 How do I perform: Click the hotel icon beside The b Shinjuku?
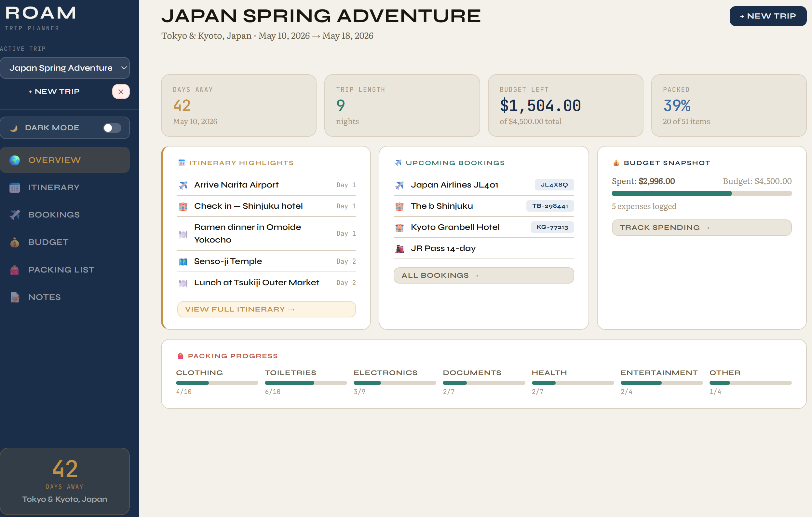pyautogui.click(x=399, y=206)
